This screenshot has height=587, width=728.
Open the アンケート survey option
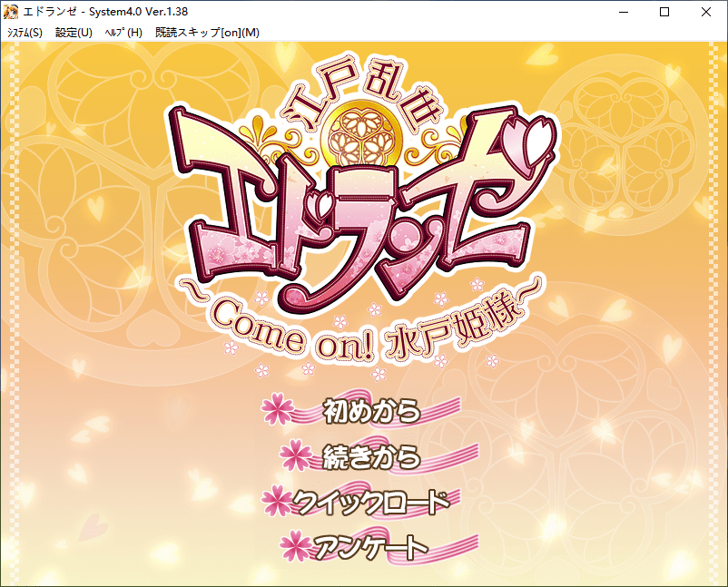click(370, 546)
